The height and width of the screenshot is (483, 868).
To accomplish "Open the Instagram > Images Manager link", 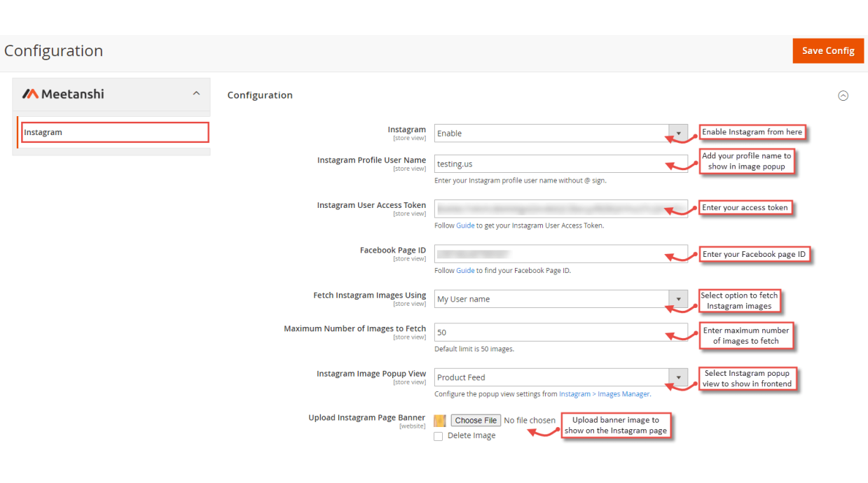I will [x=604, y=394].
